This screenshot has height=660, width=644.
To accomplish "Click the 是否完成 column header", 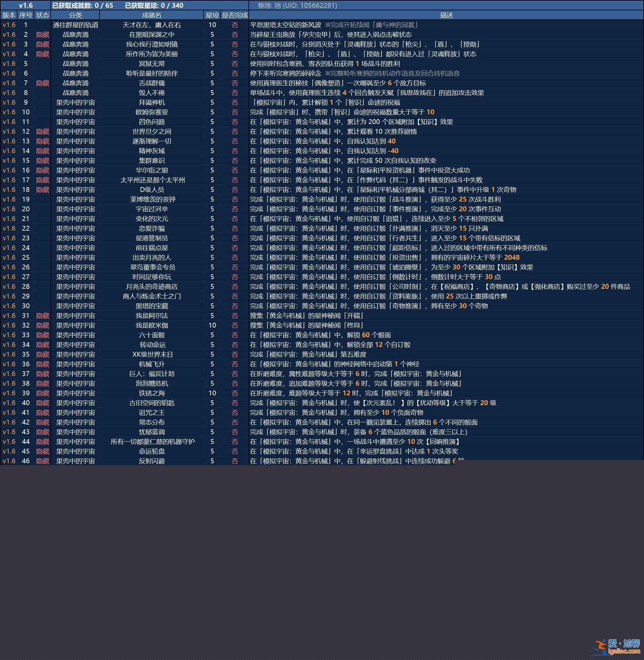I will (235, 15).
